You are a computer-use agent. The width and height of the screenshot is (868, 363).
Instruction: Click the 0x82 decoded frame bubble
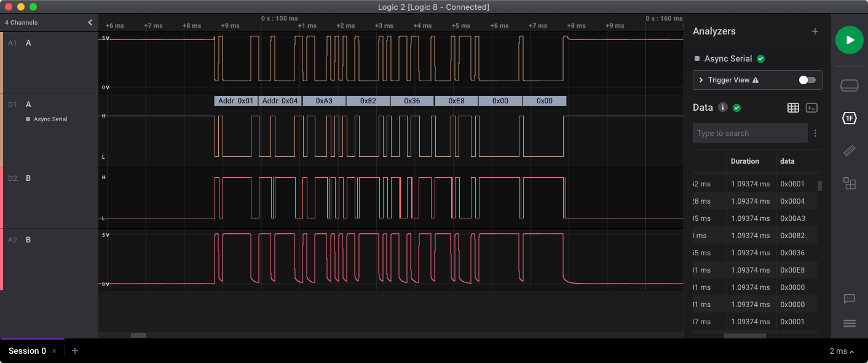(x=368, y=101)
